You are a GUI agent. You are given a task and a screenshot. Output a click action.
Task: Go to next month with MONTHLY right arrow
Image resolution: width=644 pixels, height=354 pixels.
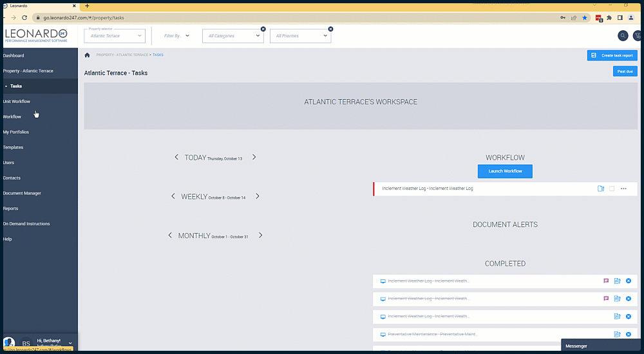[x=260, y=236]
